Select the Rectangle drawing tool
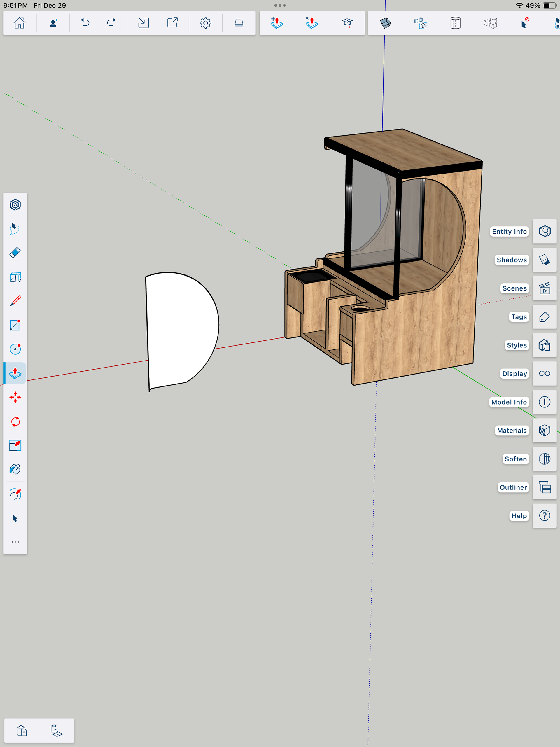The image size is (560, 747). pyautogui.click(x=15, y=325)
